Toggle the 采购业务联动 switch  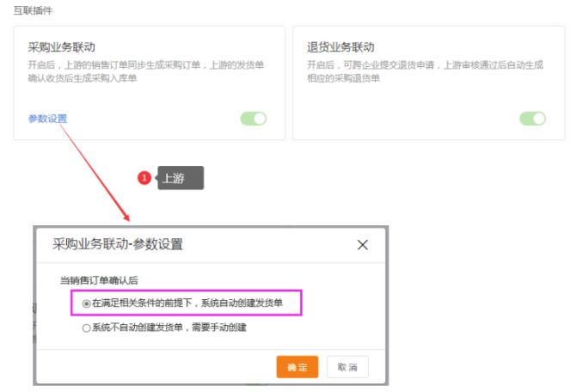tap(254, 119)
